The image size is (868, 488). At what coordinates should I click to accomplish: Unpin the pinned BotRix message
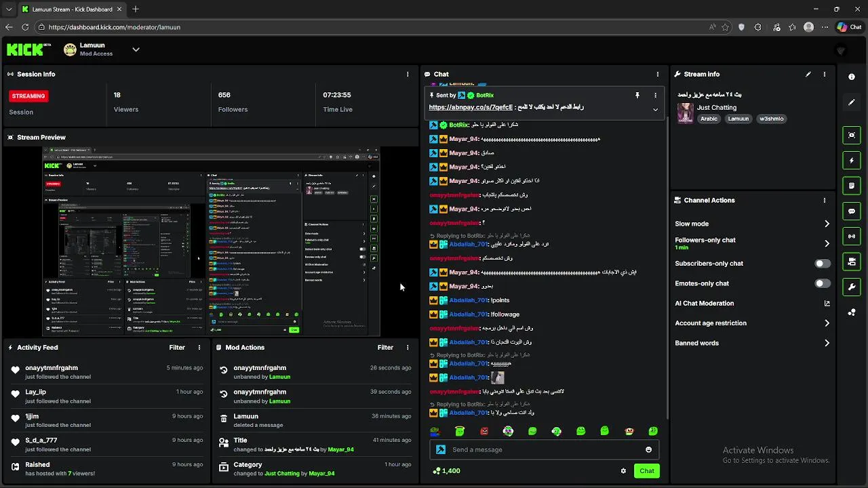(637, 96)
